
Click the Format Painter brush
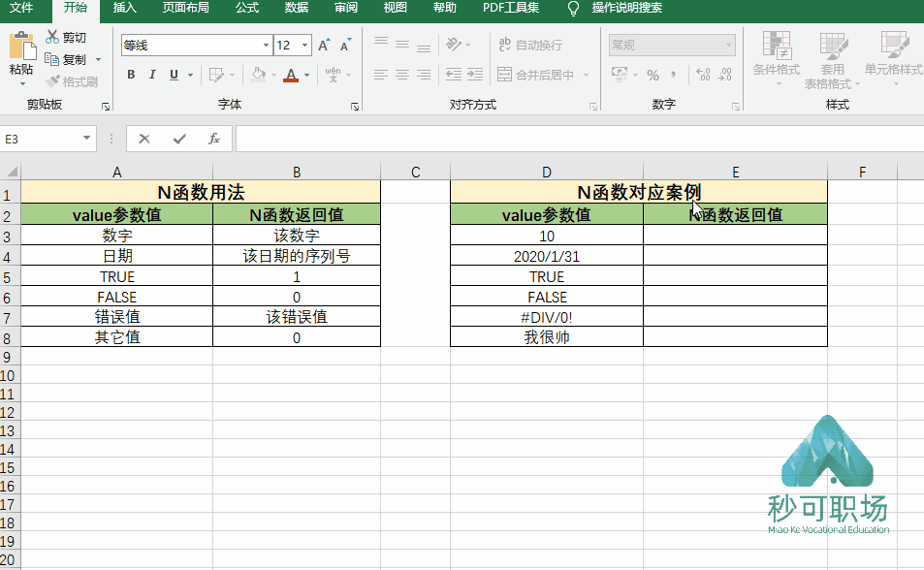point(53,81)
